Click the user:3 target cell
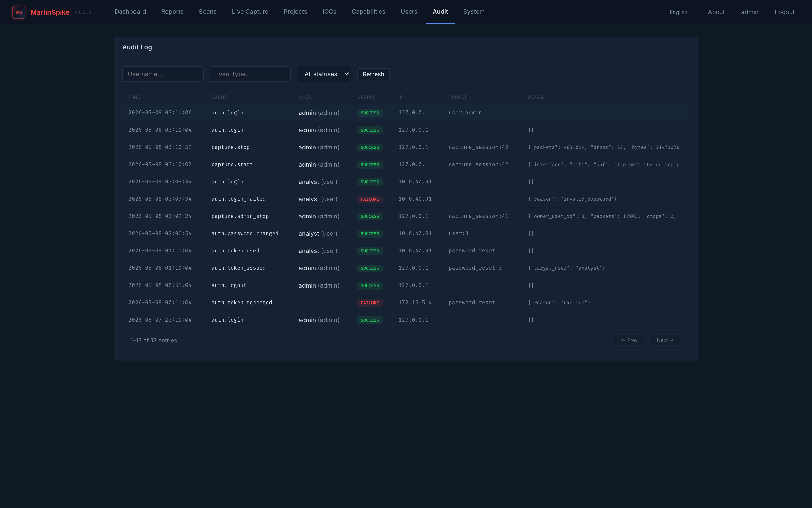Viewport: 812px width, 508px height. pos(458,233)
